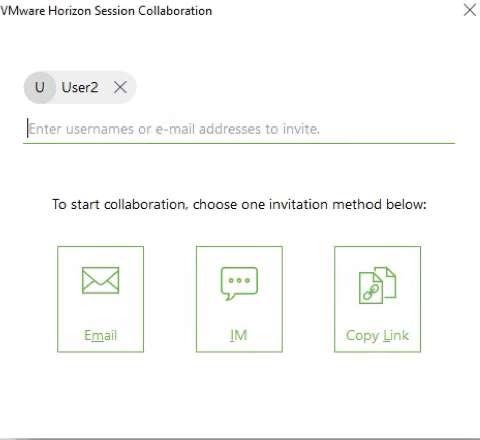Place cursor at the start of the invite placeholder
The image size is (480, 440).
tap(29, 129)
